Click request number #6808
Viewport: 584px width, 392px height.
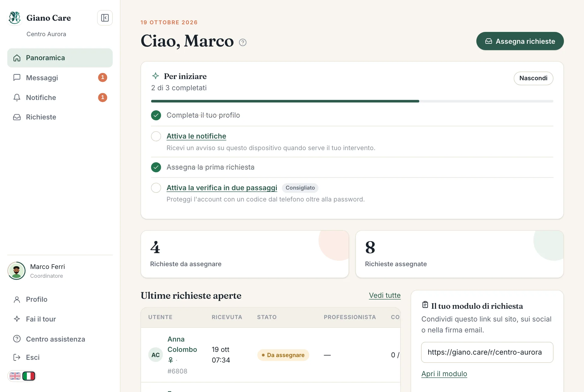pos(177,371)
